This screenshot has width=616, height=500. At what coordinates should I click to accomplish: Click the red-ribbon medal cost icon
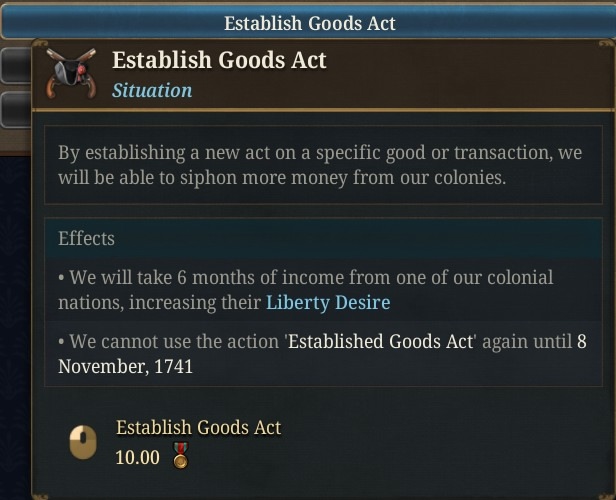point(181,455)
